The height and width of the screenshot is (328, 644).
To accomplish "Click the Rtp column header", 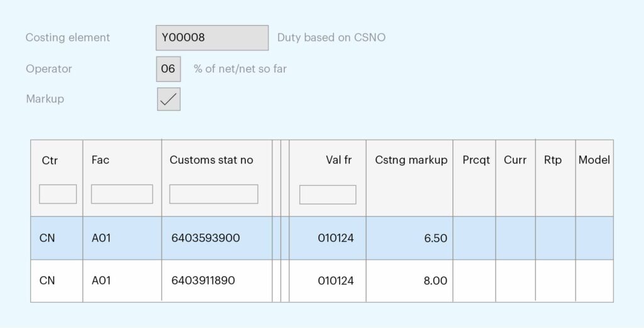I will coord(552,160).
